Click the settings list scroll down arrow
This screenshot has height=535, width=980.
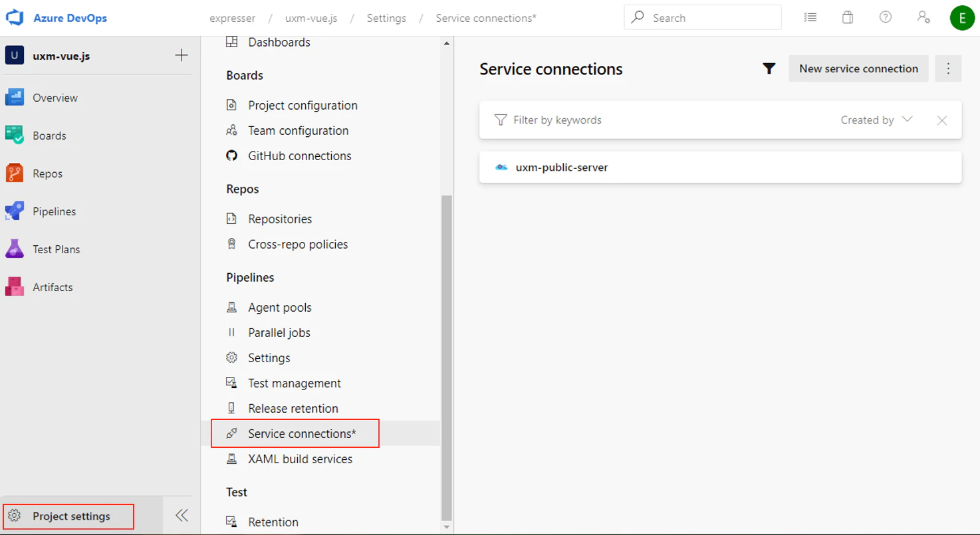tap(447, 528)
